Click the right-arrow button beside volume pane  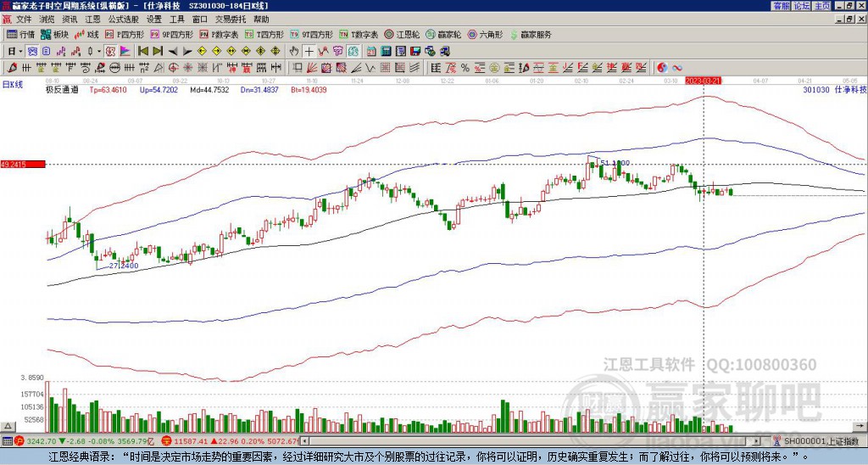(x=860, y=426)
